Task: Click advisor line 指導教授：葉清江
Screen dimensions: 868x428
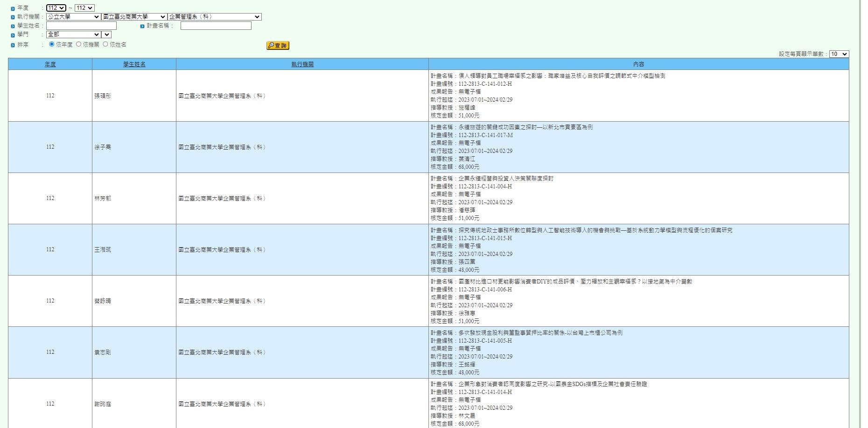Action: 453,159
